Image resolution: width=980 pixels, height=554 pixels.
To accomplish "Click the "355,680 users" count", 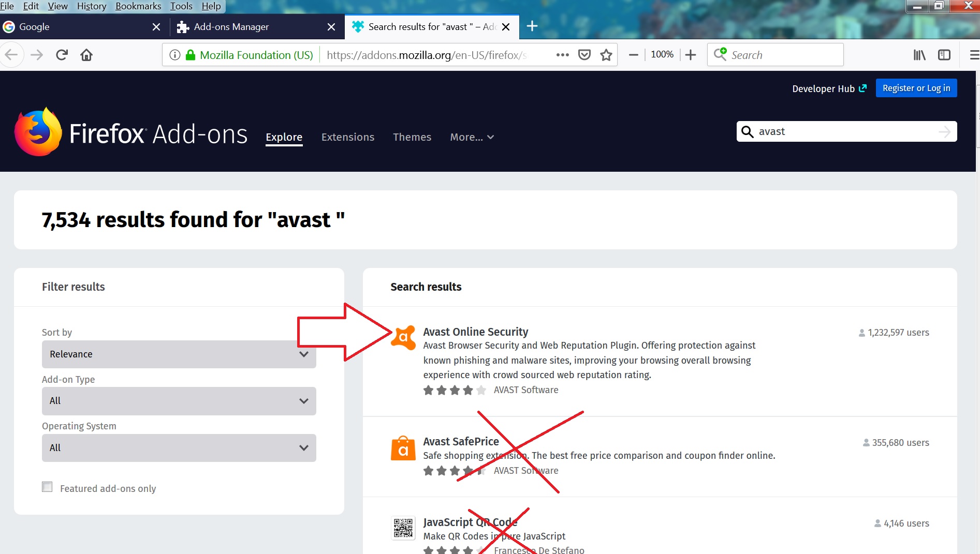I will pos(896,443).
